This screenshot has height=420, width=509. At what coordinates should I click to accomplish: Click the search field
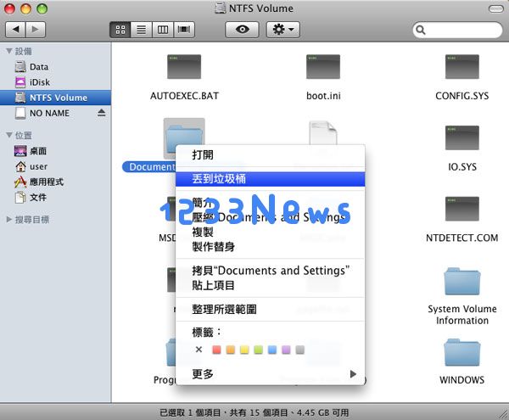(458, 30)
